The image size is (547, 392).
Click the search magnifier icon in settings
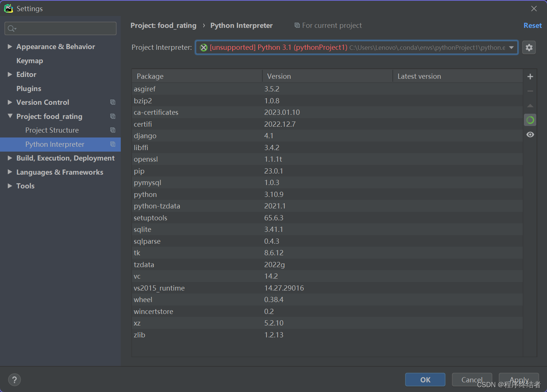pos(12,29)
